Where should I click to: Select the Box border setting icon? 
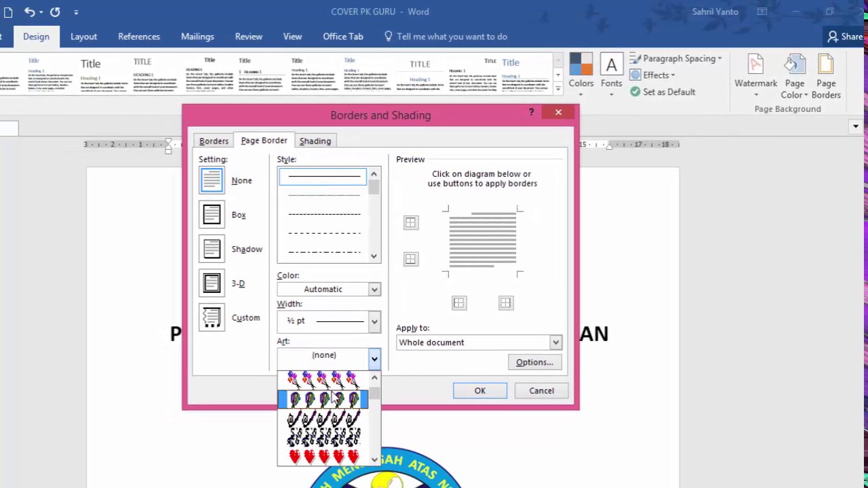(x=212, y=215)
